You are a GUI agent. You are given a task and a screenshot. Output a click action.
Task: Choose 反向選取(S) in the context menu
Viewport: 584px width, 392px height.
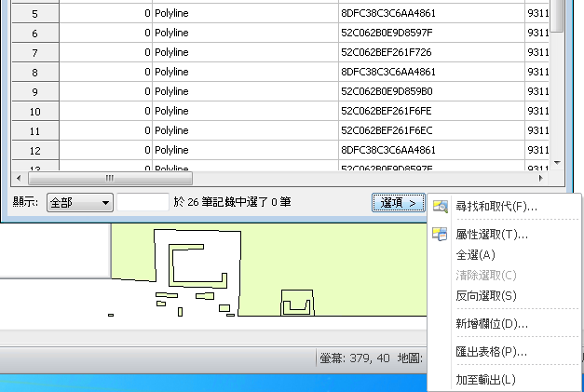point(486,296)
